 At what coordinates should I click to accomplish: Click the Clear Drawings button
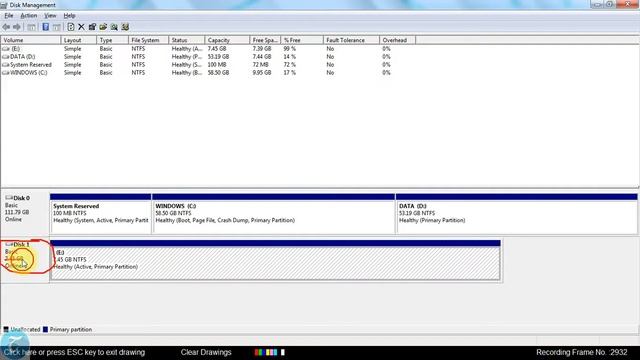coord(206,352)
